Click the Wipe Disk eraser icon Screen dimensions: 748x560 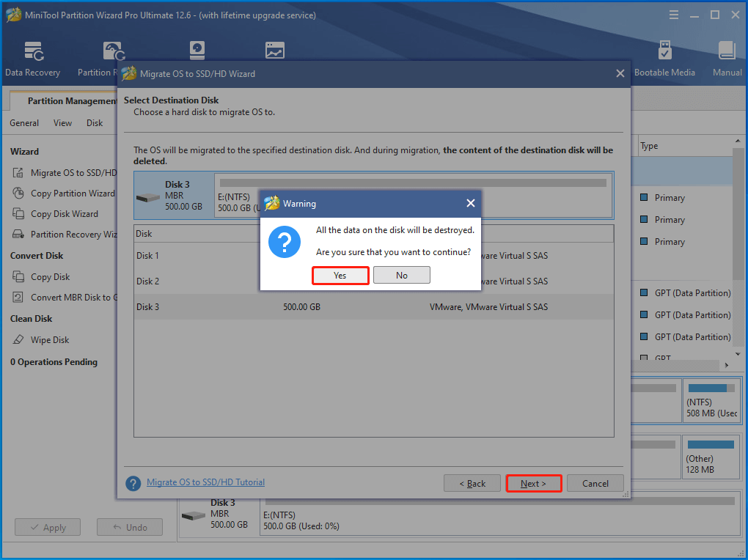click(x=18, y=340)
